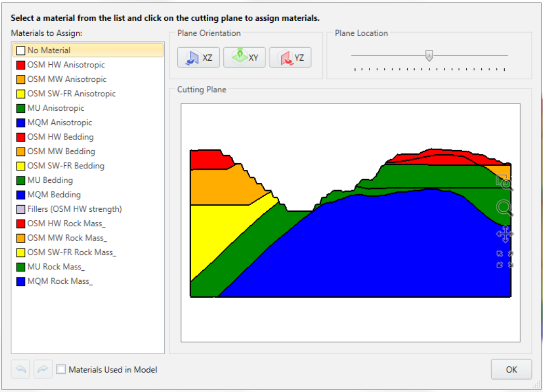Activate the zoom window tool
This screenshot has width=543, height=392.
pos(504,182)
